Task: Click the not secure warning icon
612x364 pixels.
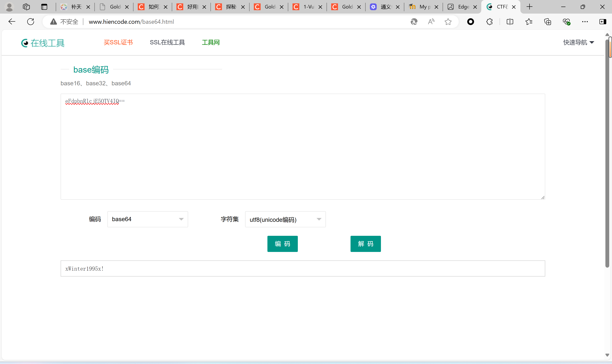Action: tap(53, 22)
